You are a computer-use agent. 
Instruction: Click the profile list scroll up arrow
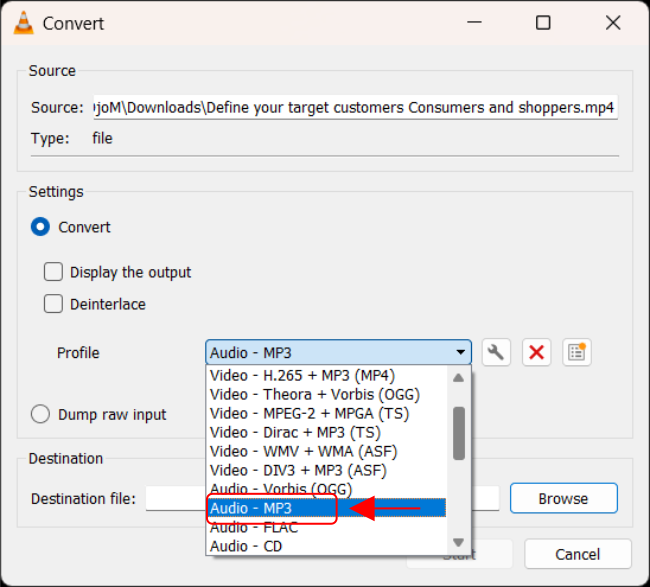[458, 378]
